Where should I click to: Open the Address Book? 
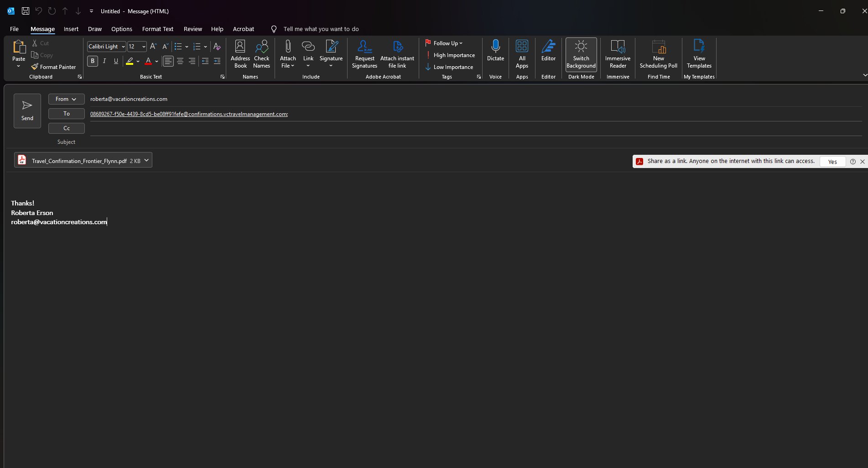click(240, 54)
